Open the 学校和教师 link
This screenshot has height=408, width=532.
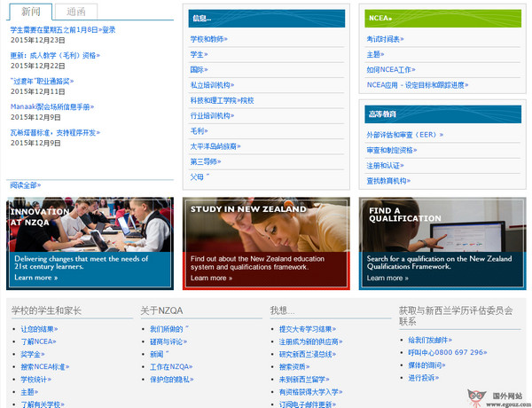coord(208,39)
